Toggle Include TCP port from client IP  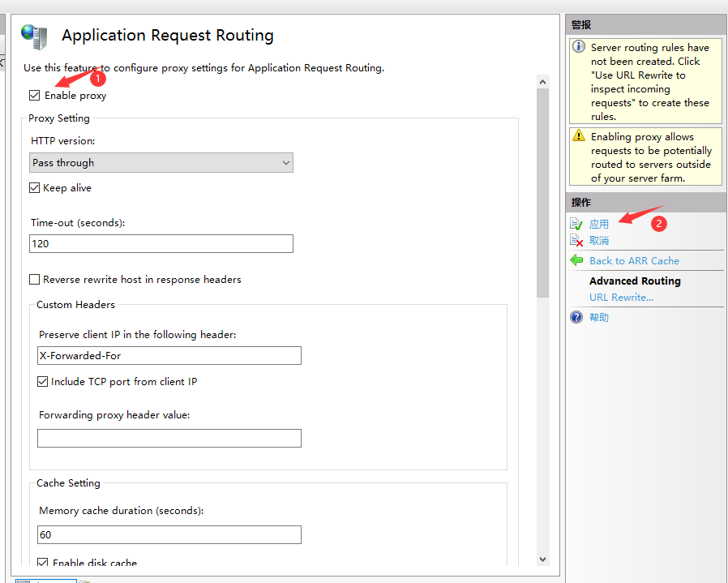click(x=42, y=382)
